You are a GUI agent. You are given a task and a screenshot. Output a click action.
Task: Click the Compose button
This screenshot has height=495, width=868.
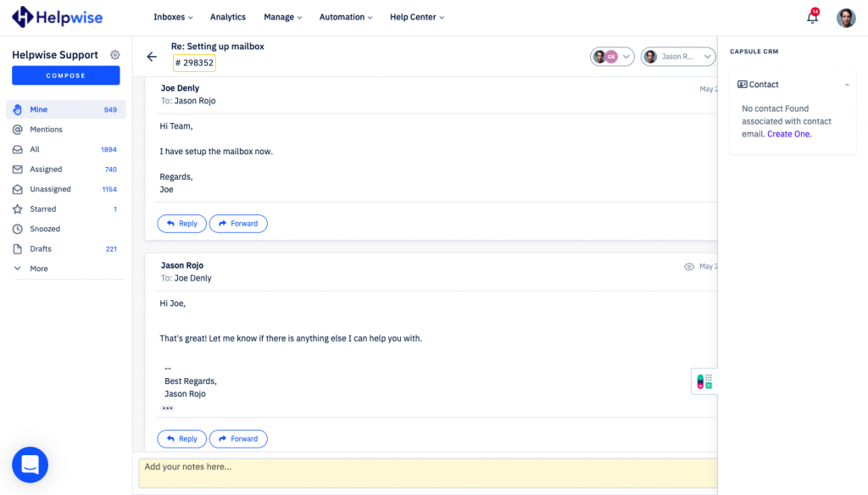(66, 75)
